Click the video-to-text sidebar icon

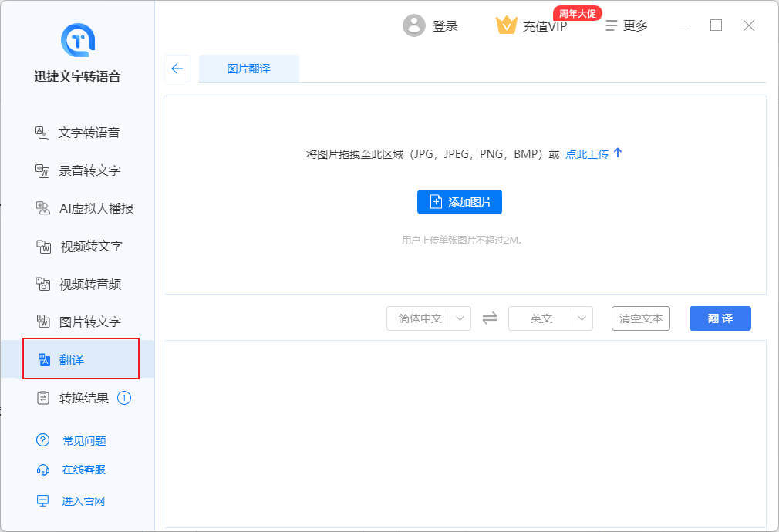43,246
